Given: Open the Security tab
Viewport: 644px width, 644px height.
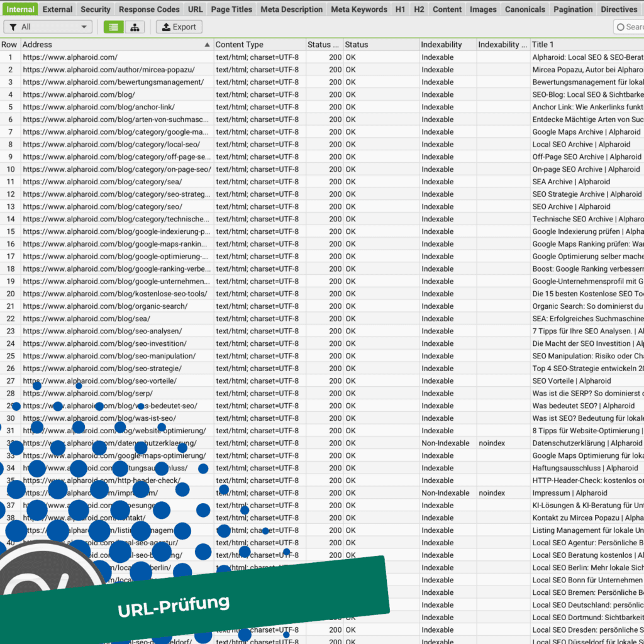Looking at the screenshot, I should [96, 9].
